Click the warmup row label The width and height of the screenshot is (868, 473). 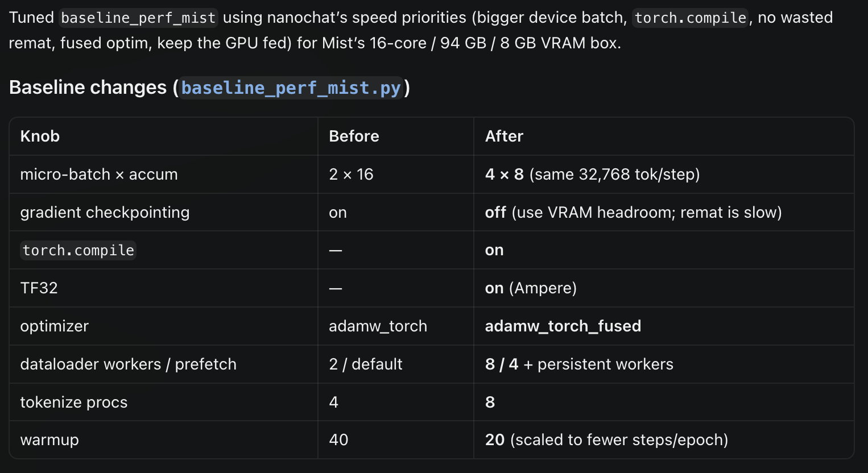49,440
